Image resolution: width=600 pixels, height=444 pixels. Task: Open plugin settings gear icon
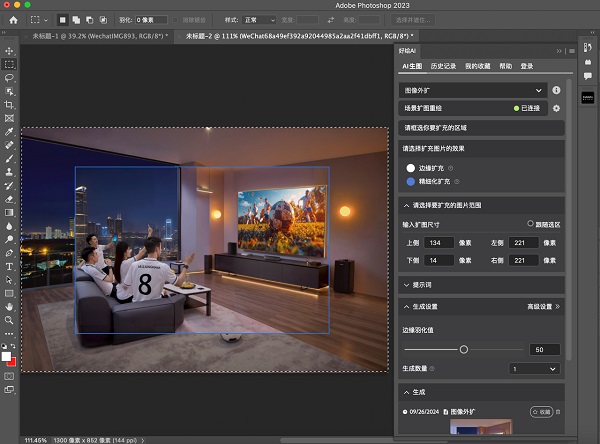556,107
